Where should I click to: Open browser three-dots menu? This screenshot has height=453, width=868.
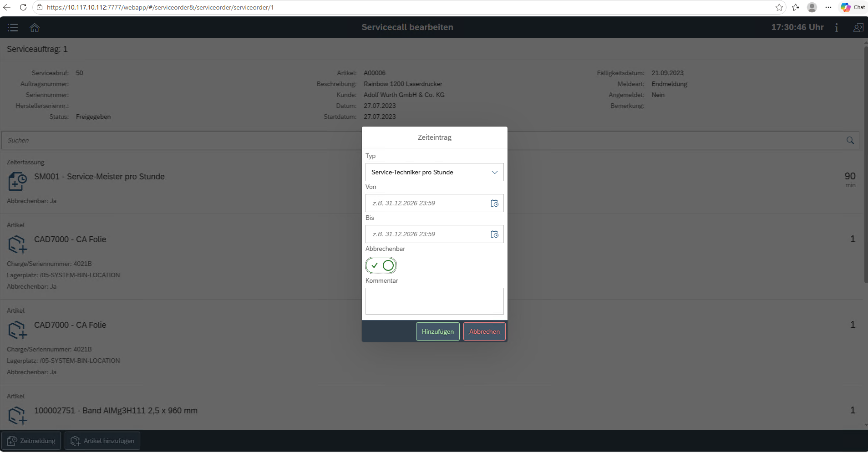828,7
